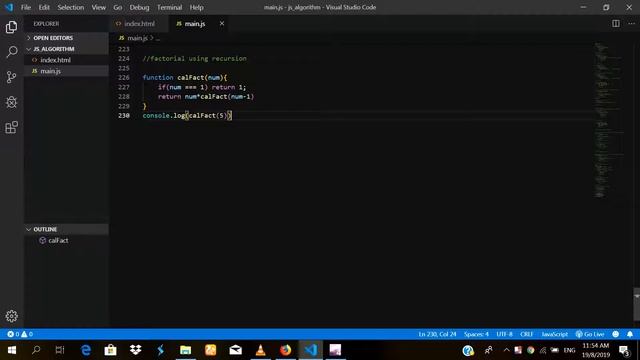This screenshot has width=640, height=360.
Task: Switch to the index.html editor tab
Action: tap(139, 24)
